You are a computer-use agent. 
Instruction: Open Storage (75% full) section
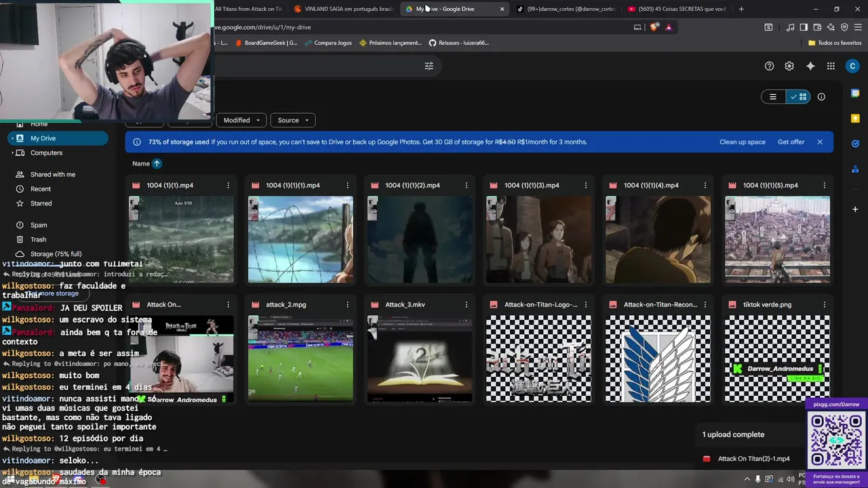(x=56, y=254)
